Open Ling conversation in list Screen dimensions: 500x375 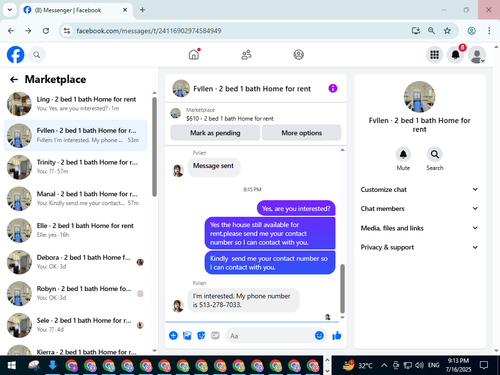(76, 104)
